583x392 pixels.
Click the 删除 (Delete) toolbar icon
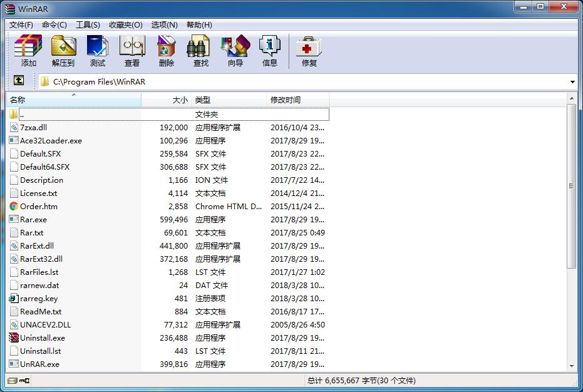[166, 46]
